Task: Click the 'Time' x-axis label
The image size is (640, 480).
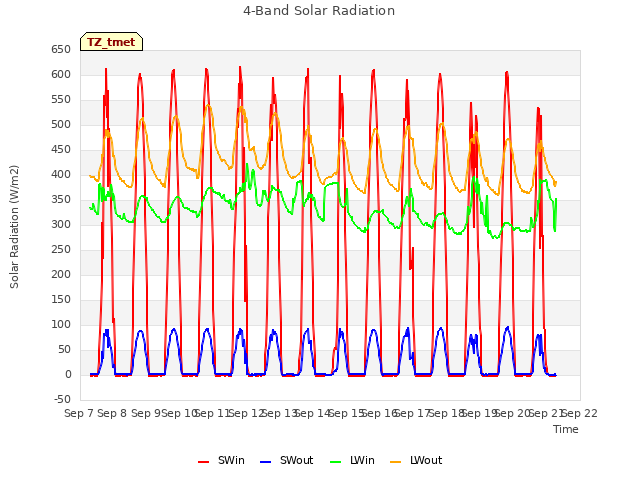Action: pyautogui.click(x=566, y=429)
